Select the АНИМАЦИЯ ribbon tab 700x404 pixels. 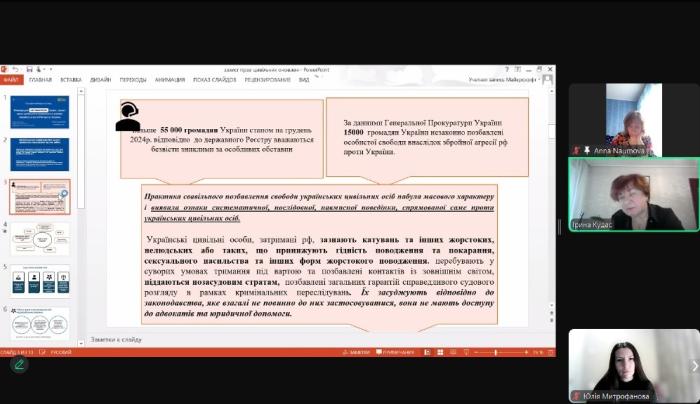(x=170, y=79)
